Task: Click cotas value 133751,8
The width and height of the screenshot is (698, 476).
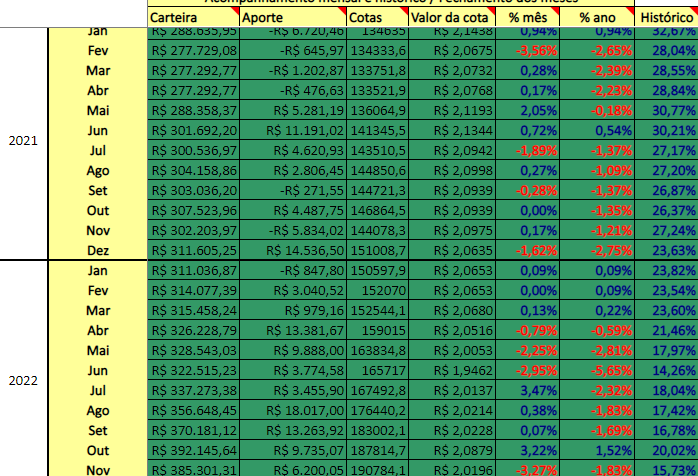Action: click(377, 71)
